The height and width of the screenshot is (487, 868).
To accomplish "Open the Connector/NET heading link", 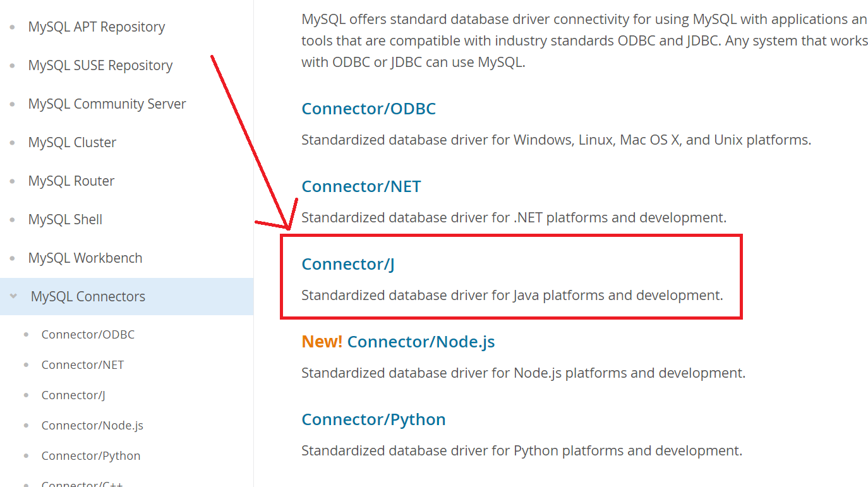I will click(x=361, y=186).
